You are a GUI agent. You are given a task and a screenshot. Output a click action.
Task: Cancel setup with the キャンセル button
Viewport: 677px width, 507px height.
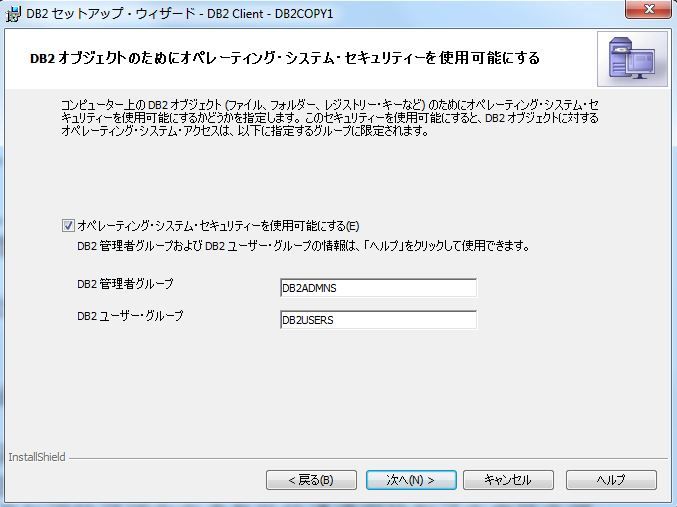pyautogui.click(x=508, y=480)
